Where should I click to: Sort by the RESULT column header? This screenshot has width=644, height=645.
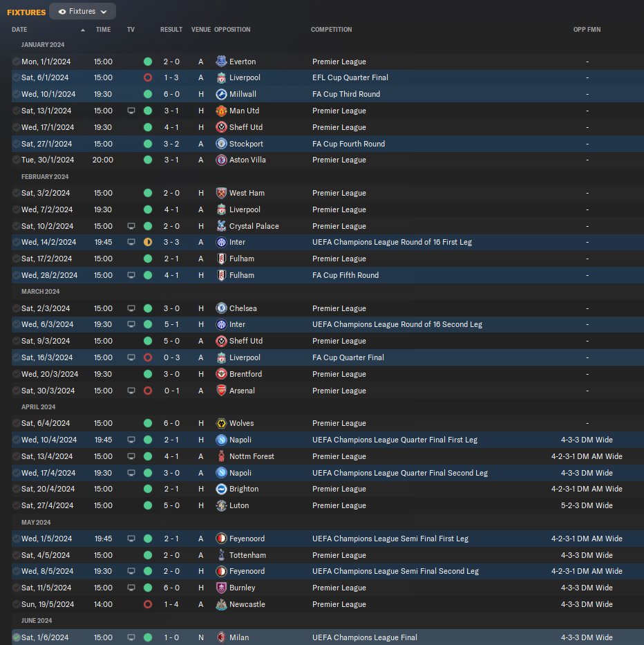[171, 30]
